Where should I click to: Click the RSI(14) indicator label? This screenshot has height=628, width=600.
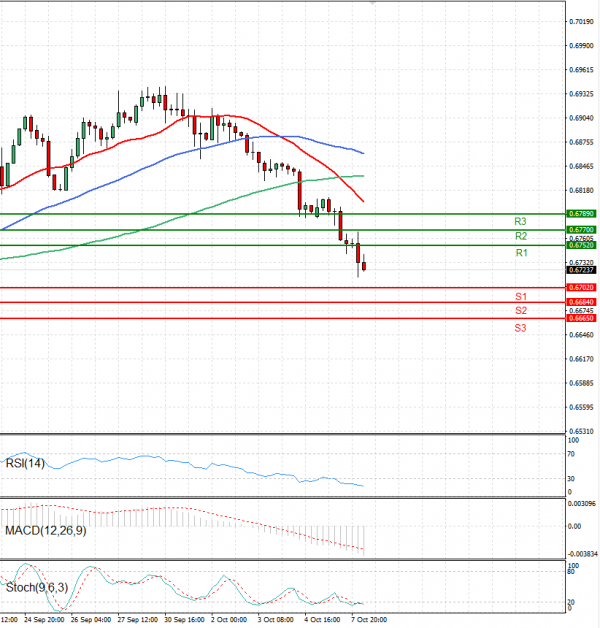(25, 463)
